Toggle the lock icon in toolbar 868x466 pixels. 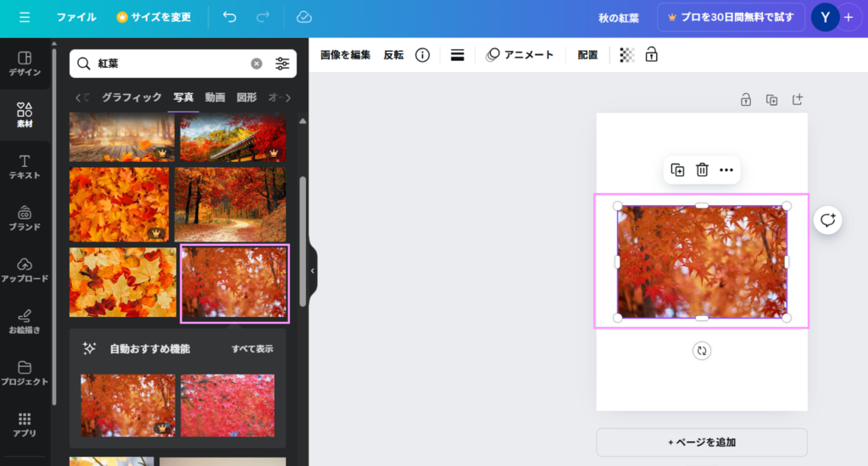[651, 55]
